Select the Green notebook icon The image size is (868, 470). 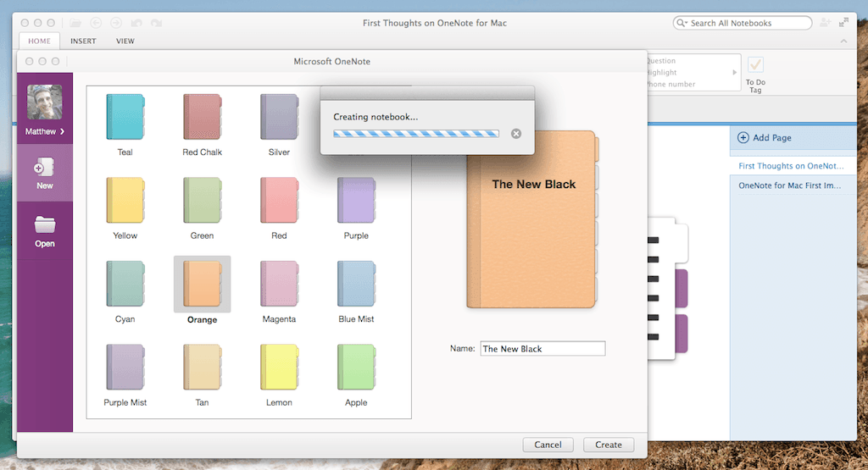(x=202, y=200)
